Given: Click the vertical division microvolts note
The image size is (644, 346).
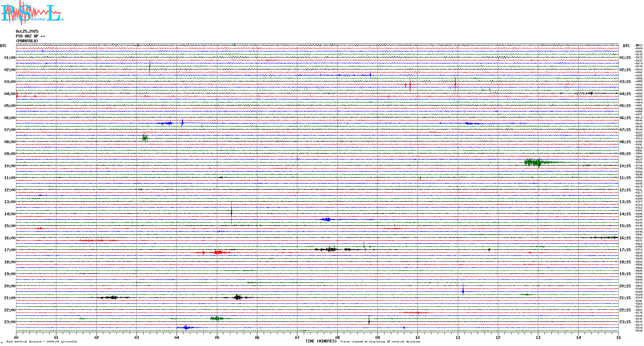Looking at the screenshot, I should (42, 342).
